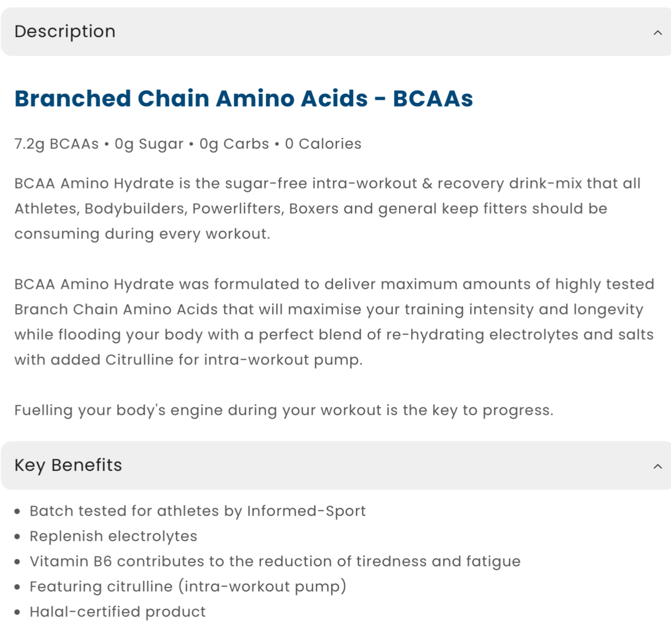The height and width of the screenshot is (644, 671).
Task: Collapse the Key Benefits chevron arrow
Action: (658, 466)
